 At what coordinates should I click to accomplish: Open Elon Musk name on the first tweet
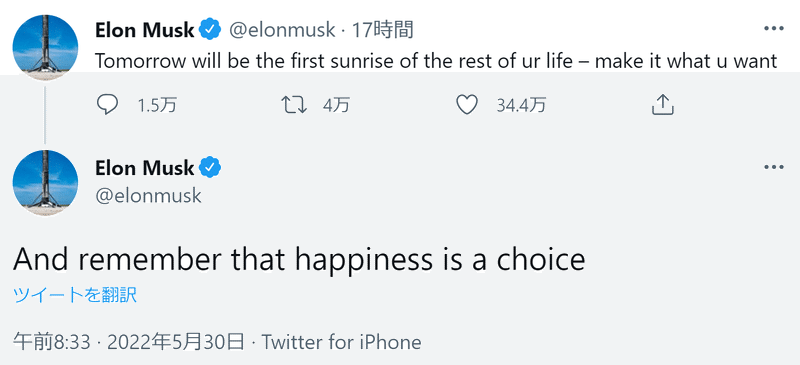[145, 31]
